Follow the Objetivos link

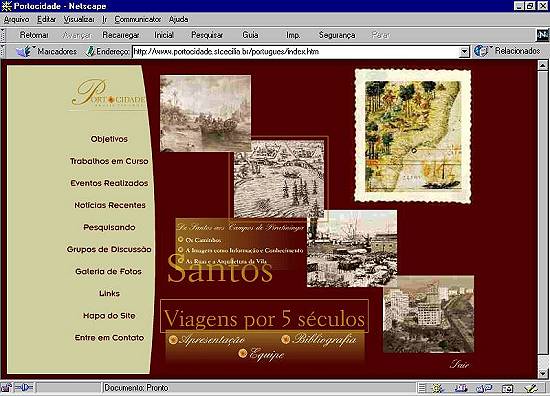[x=109, y=139]
